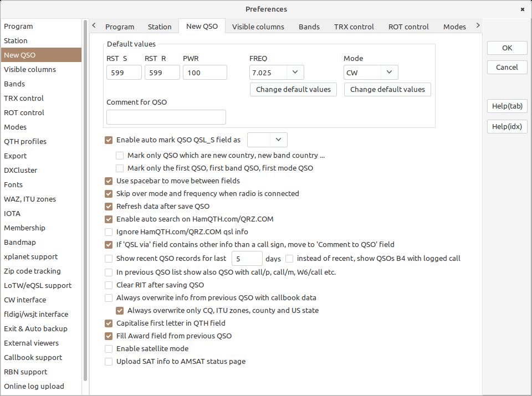Open the ROT control tab
Viewport: 532px width, 396px height.
pos(408,27)
